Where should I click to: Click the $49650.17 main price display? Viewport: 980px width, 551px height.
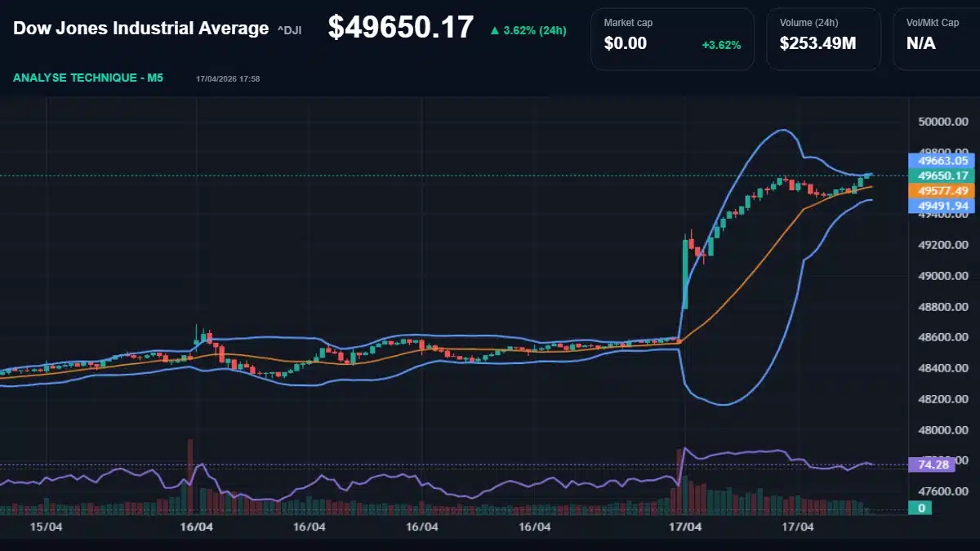click(401, 26)
